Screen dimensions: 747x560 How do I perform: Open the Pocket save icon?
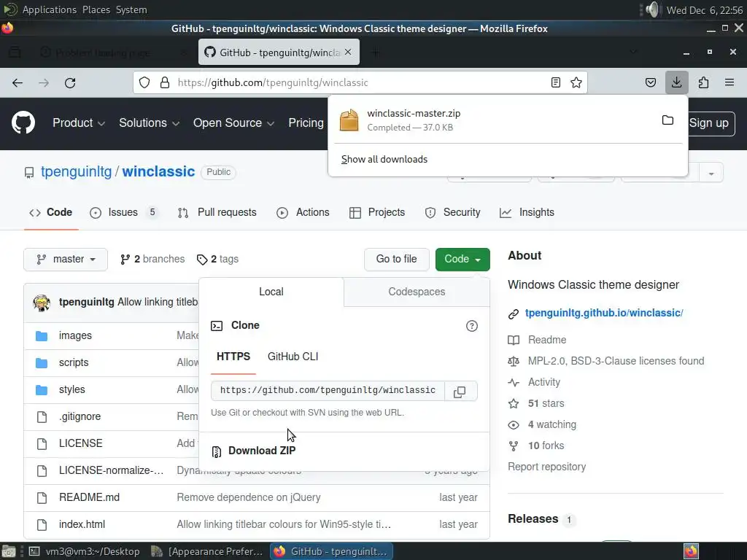(650, 83)
